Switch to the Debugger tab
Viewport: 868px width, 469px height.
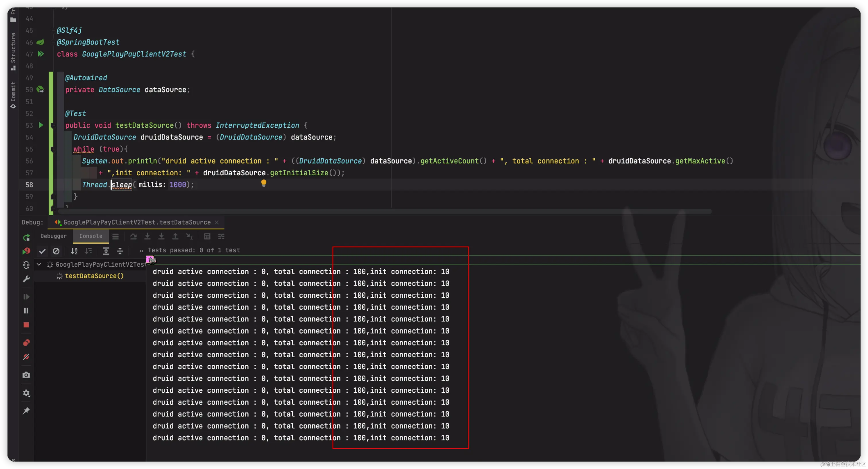54,236
